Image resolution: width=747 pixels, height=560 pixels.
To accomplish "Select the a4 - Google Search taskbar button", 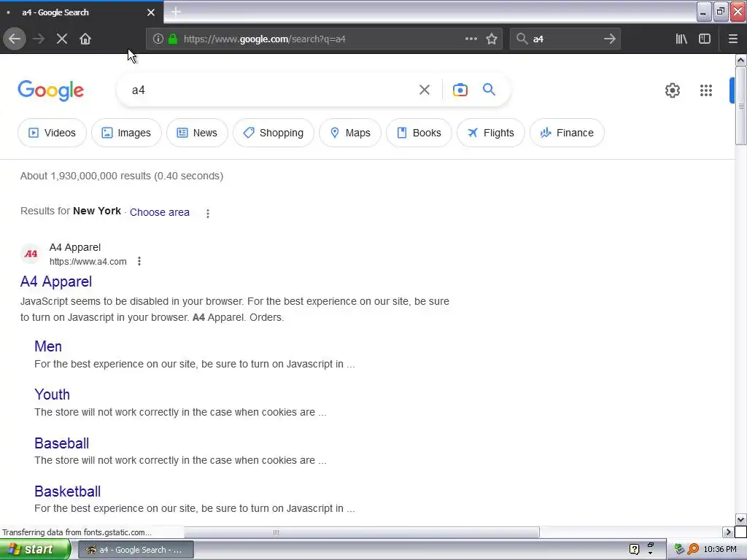I will point(136,550).
